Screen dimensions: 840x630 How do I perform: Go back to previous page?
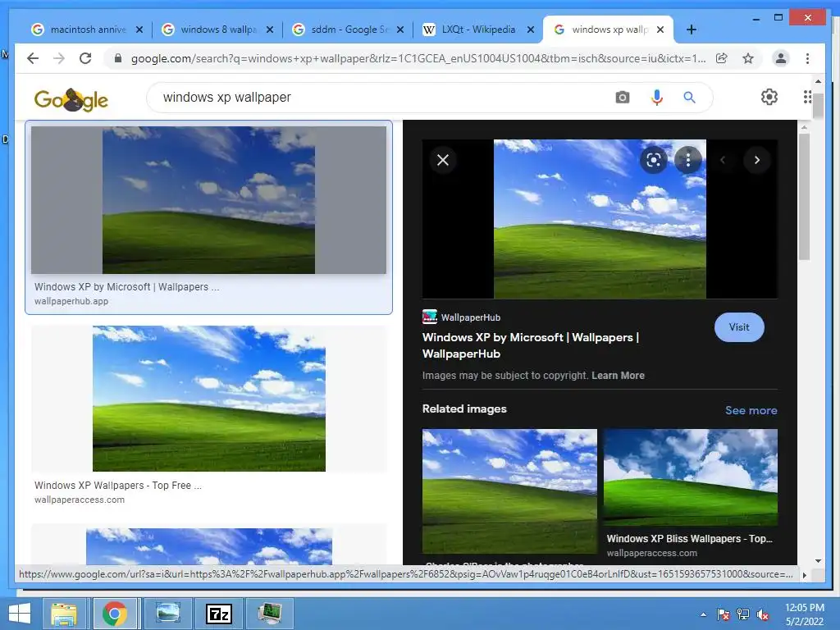pyautogui.click(x=33, y=58)
